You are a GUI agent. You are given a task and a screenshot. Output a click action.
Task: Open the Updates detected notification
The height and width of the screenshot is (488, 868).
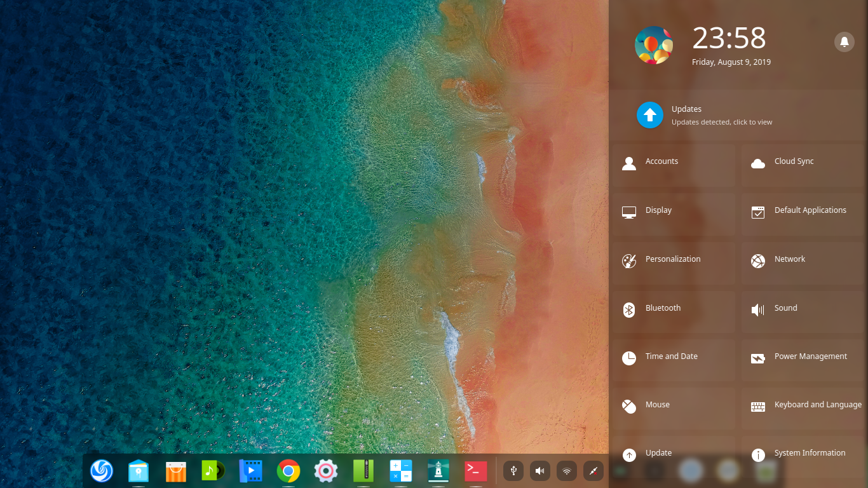coord(738,115)
